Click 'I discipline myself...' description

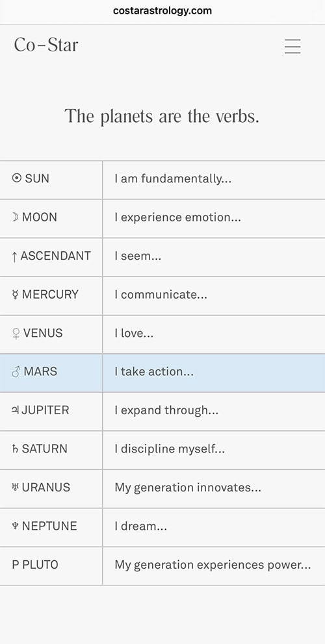click(x=170, y=449)
